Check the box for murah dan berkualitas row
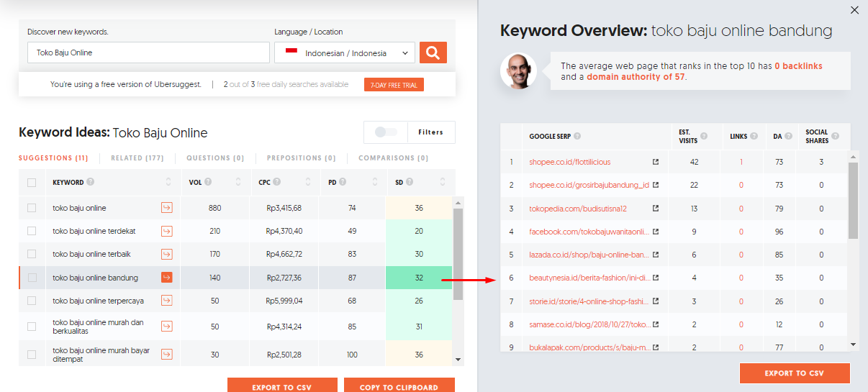The width and height of the screenshot is (868, 392). [x=32, y=327]
